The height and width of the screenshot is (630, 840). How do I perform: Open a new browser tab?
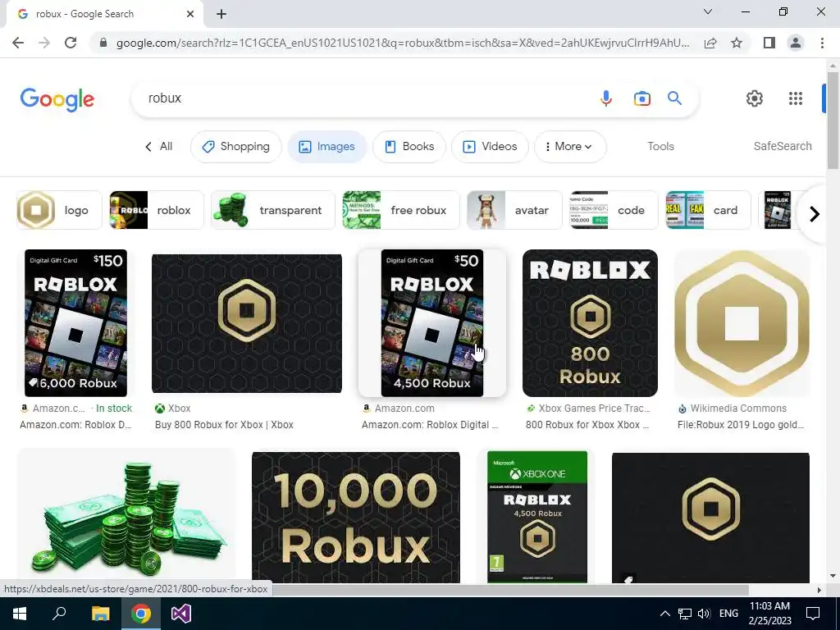coord(221,14)
